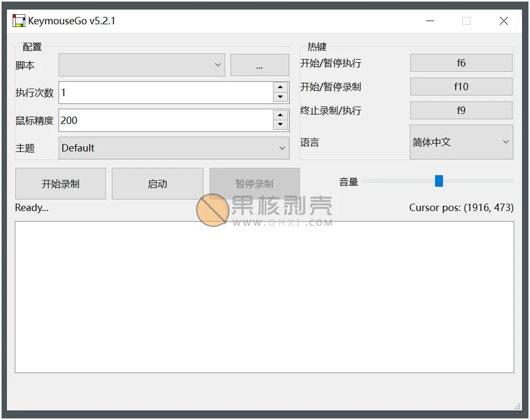
Task: Click the empty script log area
Action: point(264,295)
